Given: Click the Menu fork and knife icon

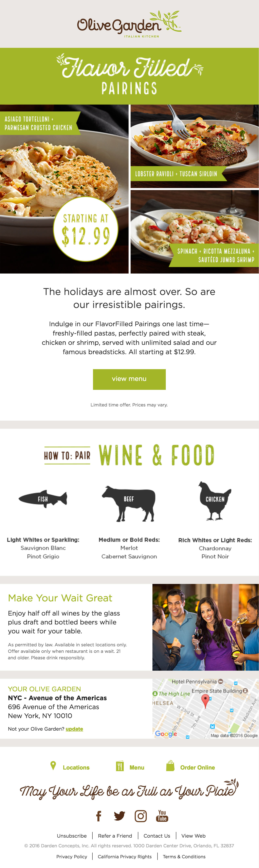Looking at the screenshot, I should 120,766.
